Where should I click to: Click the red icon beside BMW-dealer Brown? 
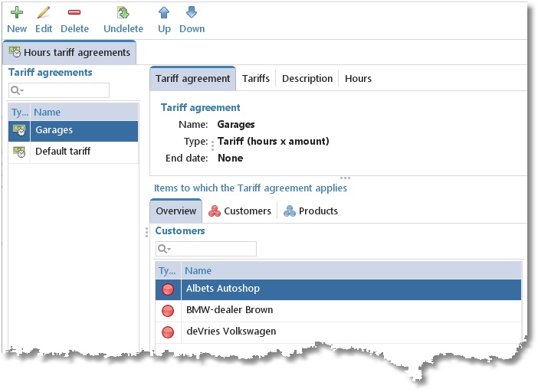pyautogui.click(x=168, y=311)
